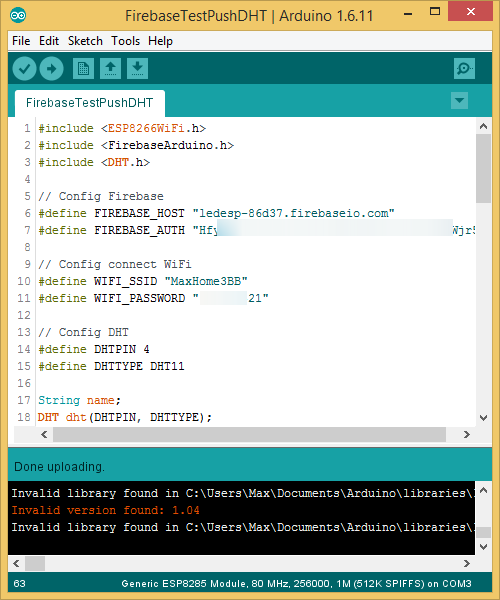
Task: Click the Upload arrow button
Action: point(52,69)
